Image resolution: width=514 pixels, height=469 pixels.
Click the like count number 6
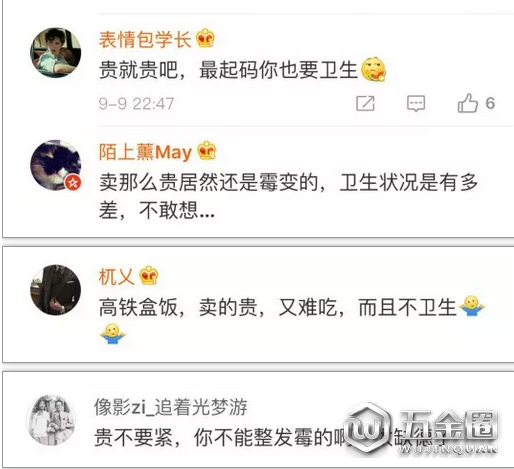[x=490, y=103]
